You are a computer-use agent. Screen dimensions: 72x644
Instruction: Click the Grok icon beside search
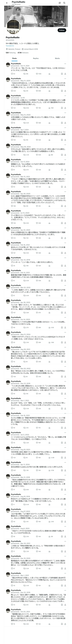point(60,3)
